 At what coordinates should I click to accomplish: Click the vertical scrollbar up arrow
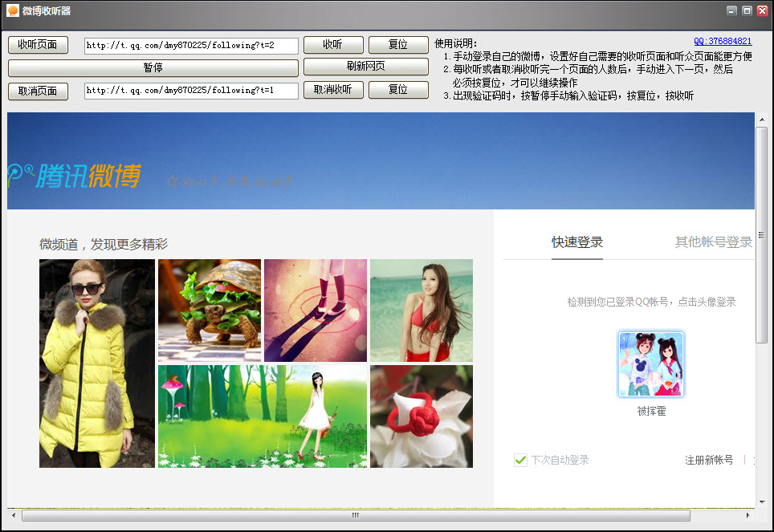(762, 120)
